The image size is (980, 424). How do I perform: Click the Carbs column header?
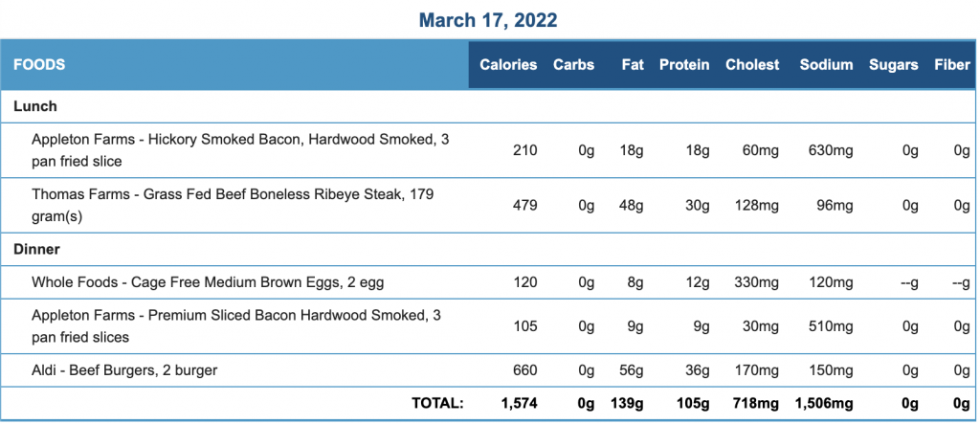573,64
